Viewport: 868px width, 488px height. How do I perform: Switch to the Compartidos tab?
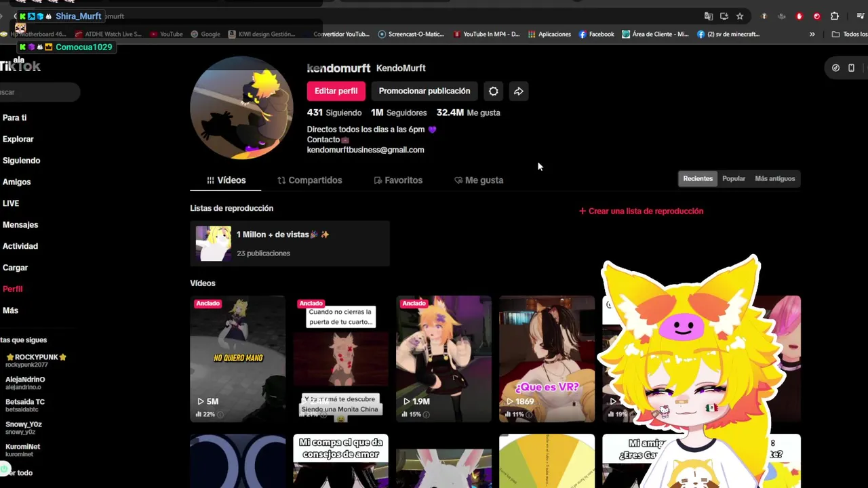(310, 180)
